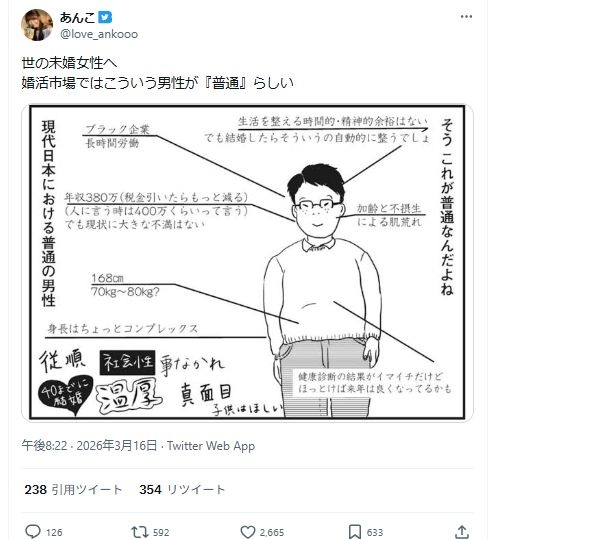The width and height of the screenshot is (589, 539).
Task: Click the 126 reply count
Action: [x=54, y=532]
